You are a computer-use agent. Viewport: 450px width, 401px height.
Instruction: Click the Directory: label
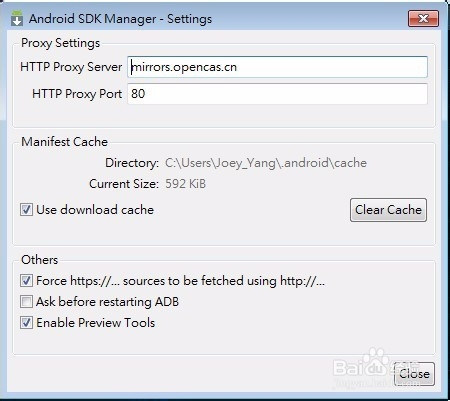tap(132, 163)
